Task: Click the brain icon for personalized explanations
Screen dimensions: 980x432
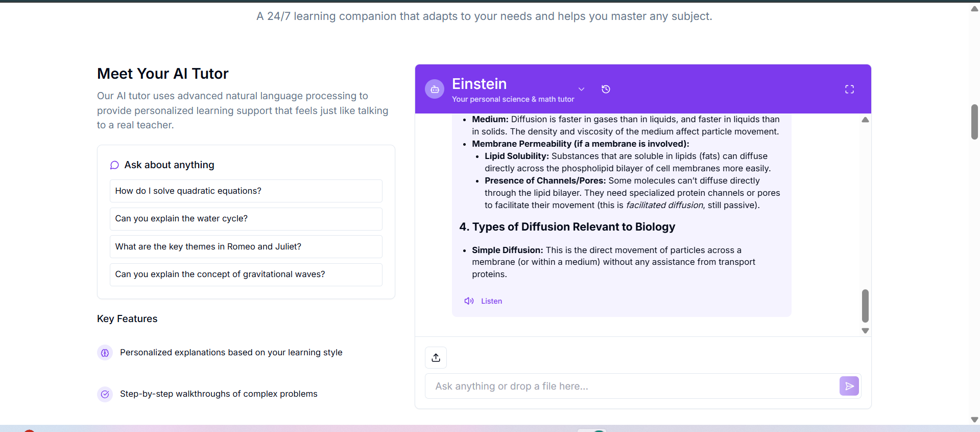Action: [x=105, y=353]
